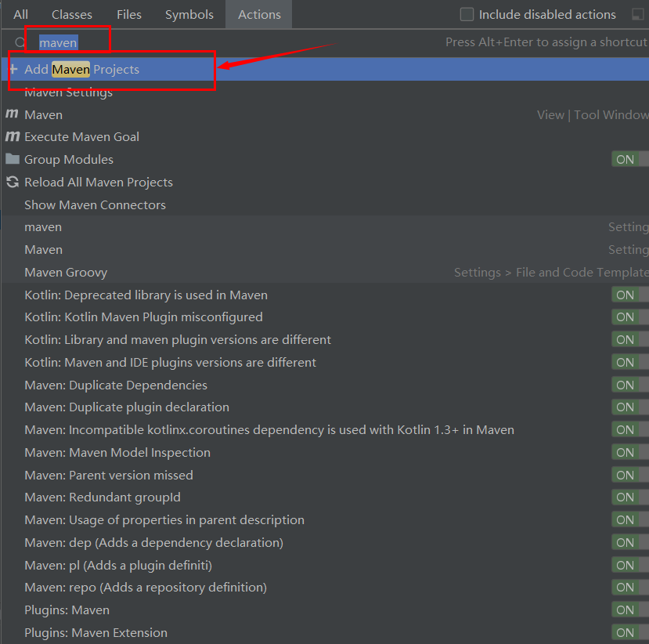Select Kotlin: Maven and IDE plugins versions row
The image size is (649, 644).
click(325, 363)
